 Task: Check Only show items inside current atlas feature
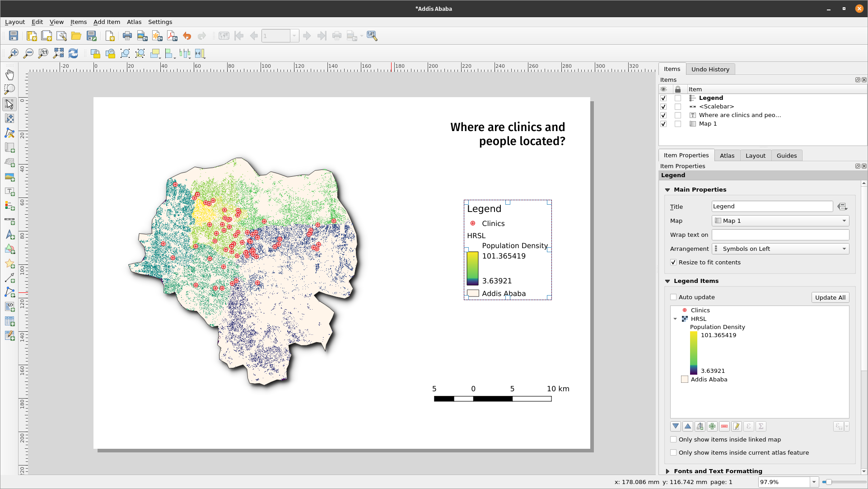coord(673,452)
